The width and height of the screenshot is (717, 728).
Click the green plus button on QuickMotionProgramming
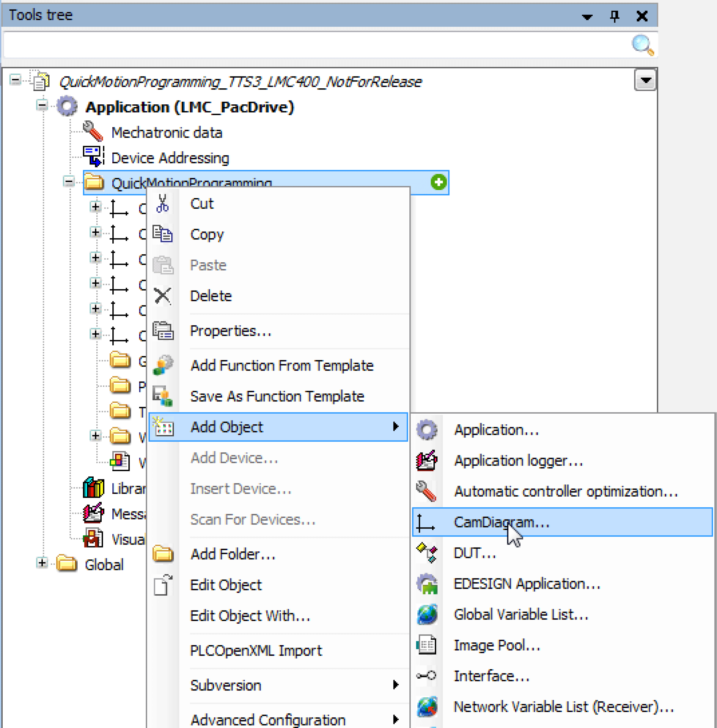tap(438, 182)
